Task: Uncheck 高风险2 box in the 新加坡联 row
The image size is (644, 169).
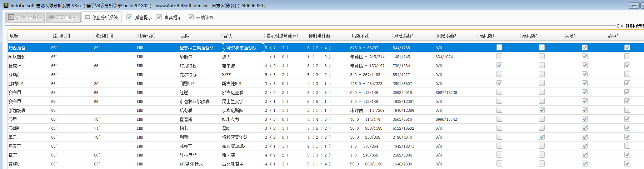Action: tap(542, 110)
